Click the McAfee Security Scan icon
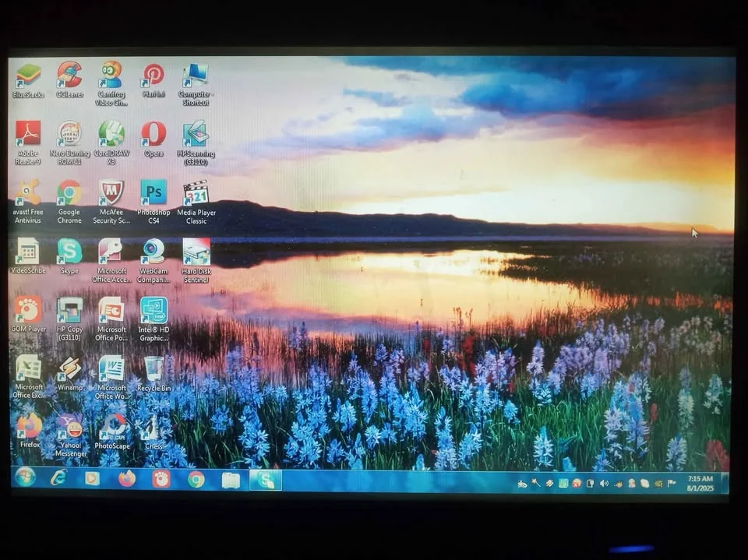The image size is (748, 560). pyautogui.click(x=111, y=202)
